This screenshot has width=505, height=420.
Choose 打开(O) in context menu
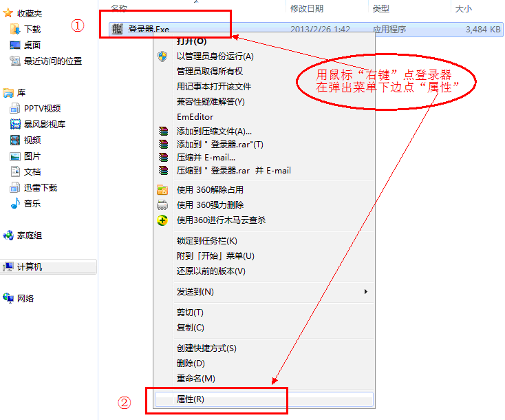[191, 41]
